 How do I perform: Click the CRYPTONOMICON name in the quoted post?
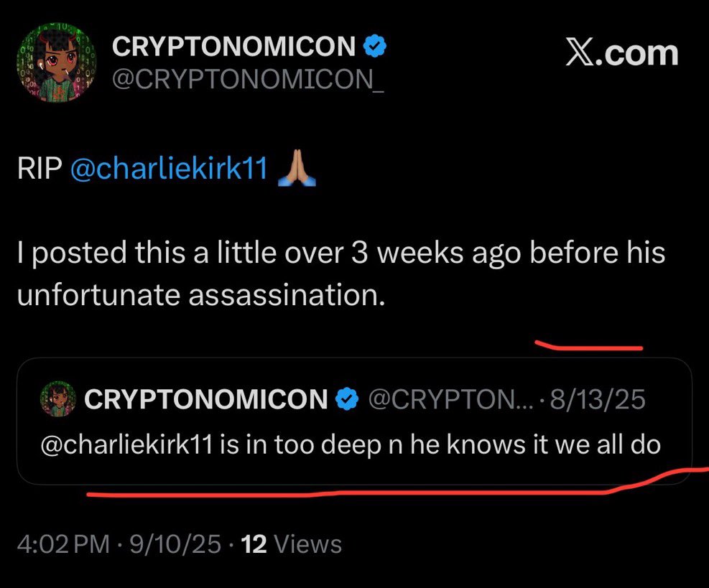click(x=206, y=400)
